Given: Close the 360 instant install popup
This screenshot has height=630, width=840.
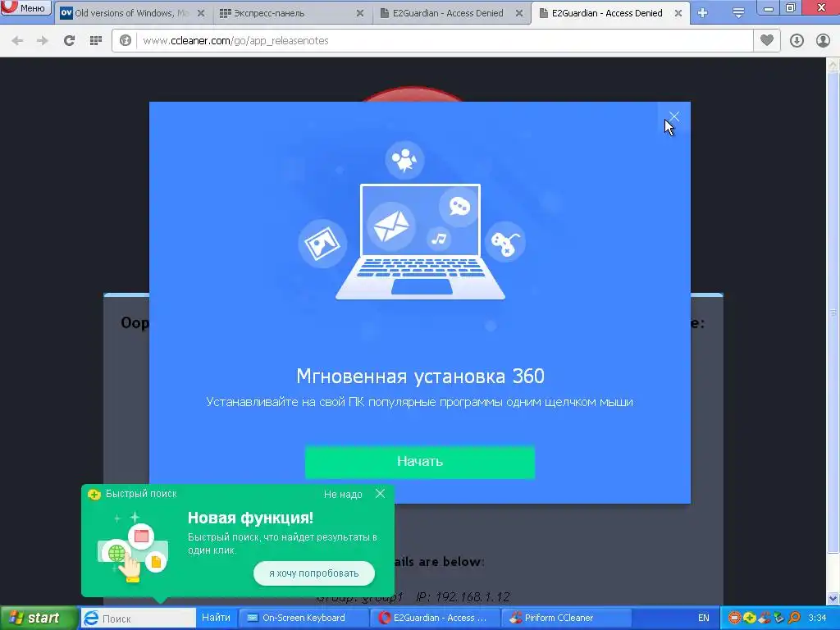Looking at the screenshot, I should tap(674, 116).
